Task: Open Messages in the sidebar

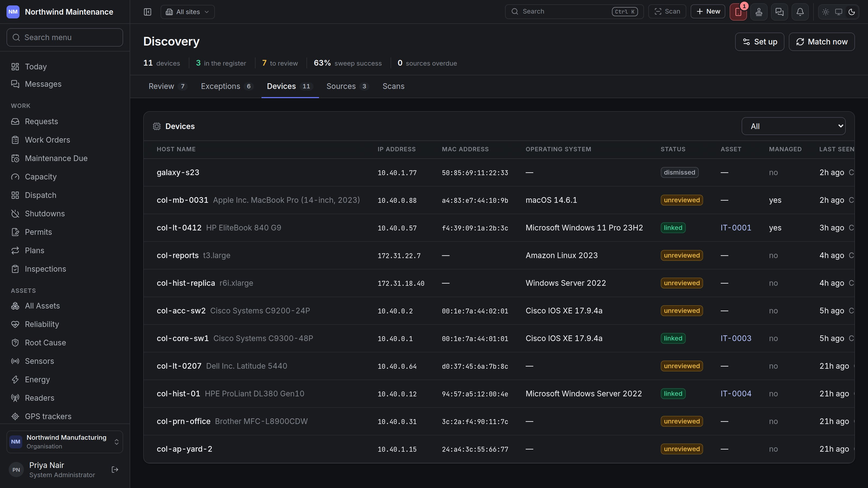Action: 65,84
